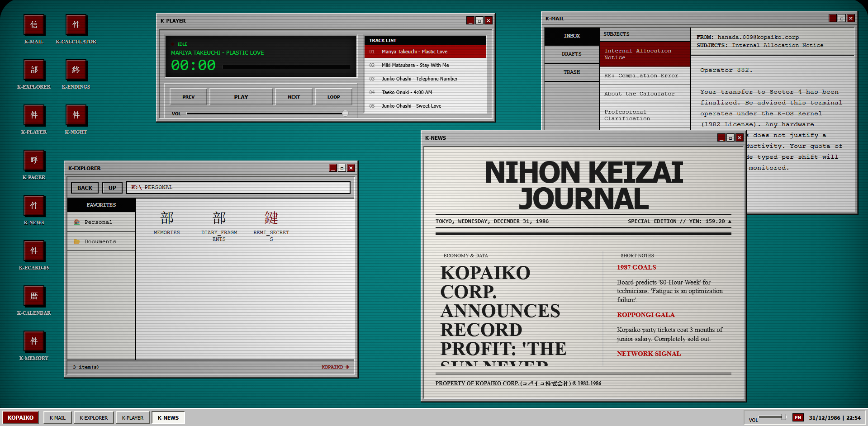This screenshot has height=426, width=868.
Task: Open the KOPAIKO start menu
Action: coord(20,417)
